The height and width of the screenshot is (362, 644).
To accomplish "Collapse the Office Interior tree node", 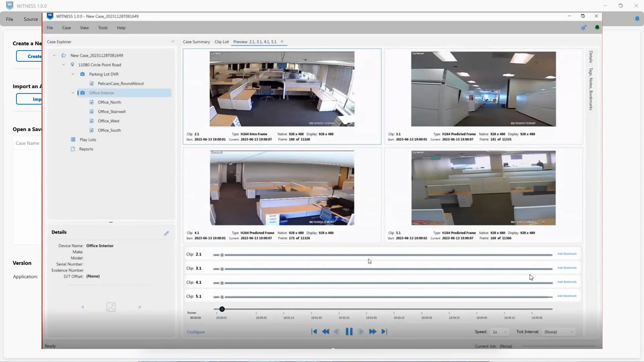I will pos(73,93).
